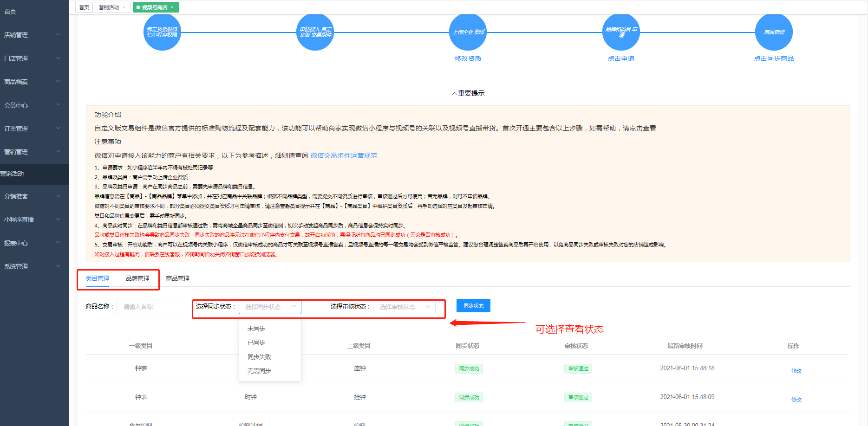This screenshot has height=426, width=868.
Task: Click the 申请接入自定义版交易组件 step circle
Action: [x=315, y=32]
